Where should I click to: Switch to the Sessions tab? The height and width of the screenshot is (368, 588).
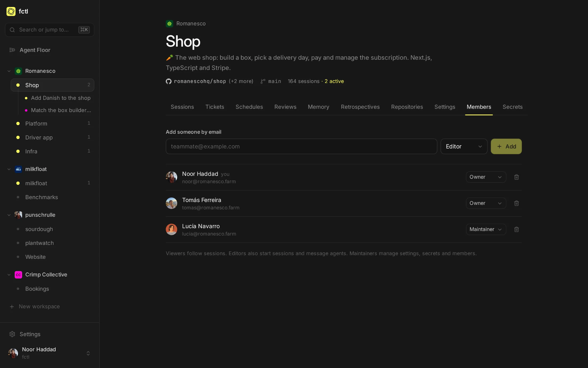click(x=182, y=107)
